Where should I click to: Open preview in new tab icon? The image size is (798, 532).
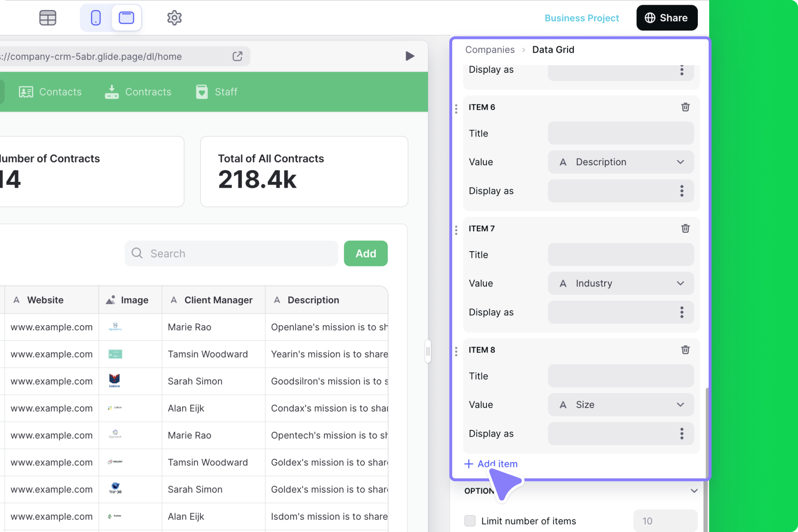pyautogui.click(x=237, y=56)
